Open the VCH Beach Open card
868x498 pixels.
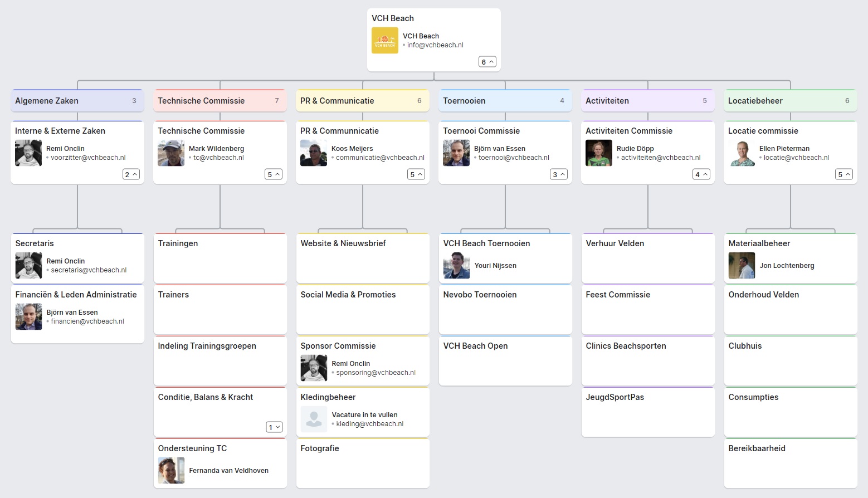[x=505, y=361]
